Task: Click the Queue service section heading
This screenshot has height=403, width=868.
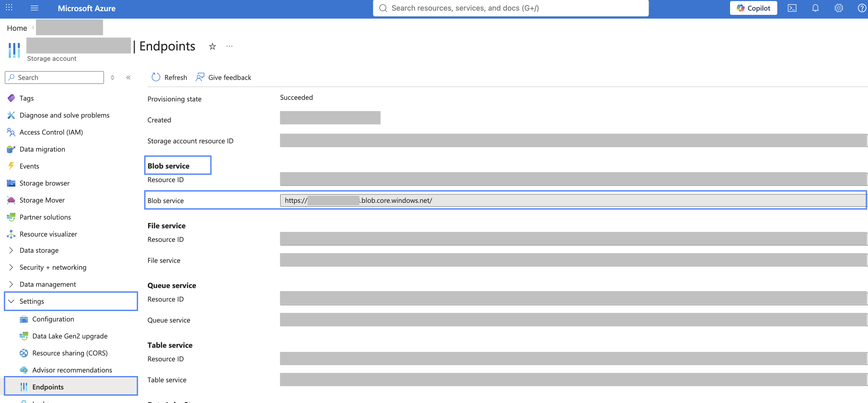Action: pos(172,285)
